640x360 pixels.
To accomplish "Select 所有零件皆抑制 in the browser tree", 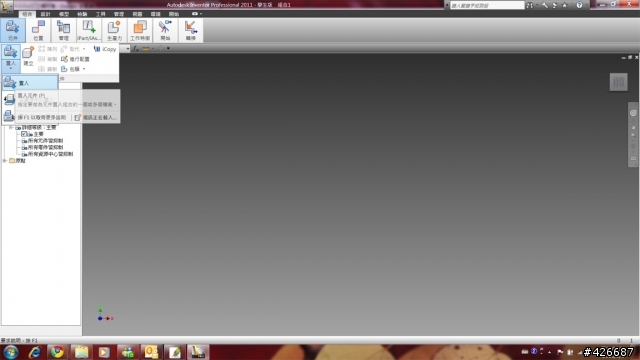I will pyautogui.click(x=45, y=147).
